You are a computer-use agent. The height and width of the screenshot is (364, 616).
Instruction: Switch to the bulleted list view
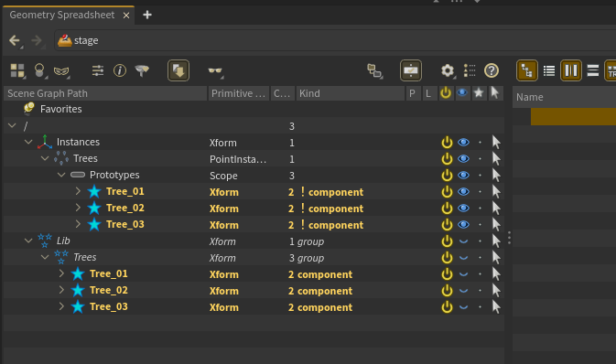(x=549, y=70)
